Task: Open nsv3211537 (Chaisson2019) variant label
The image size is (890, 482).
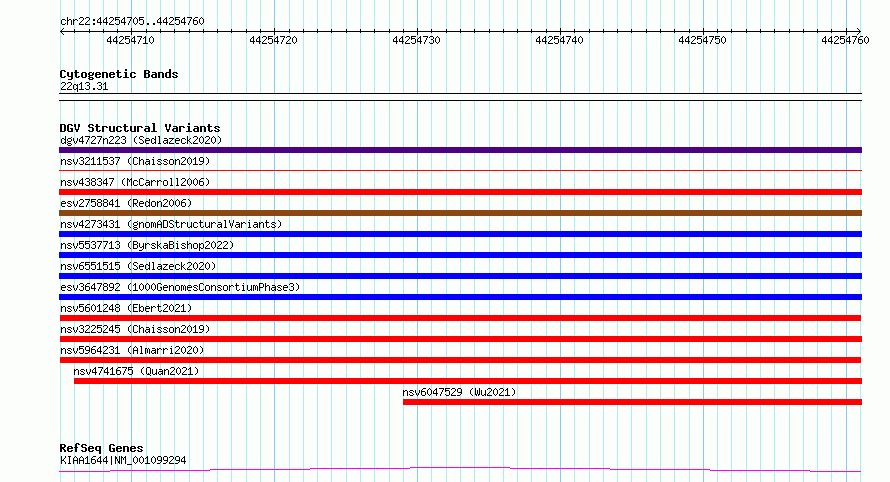Action: click(135, 161)
